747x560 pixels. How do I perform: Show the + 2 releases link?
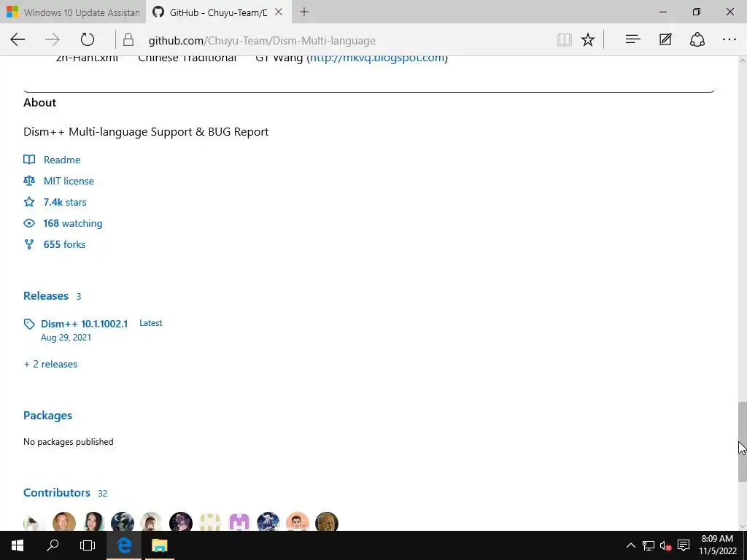coord(50,365)
